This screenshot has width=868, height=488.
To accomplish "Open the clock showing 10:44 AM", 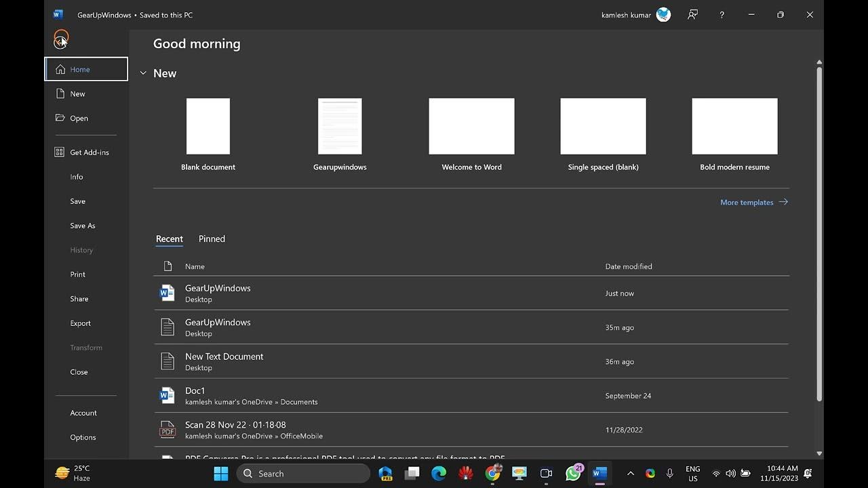I will pos(779,473).
